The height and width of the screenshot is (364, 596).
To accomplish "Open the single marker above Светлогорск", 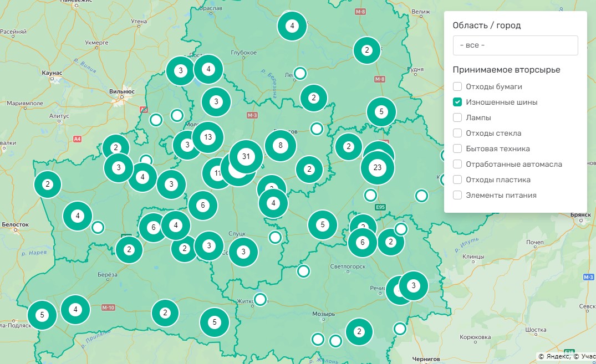I will point(303,271).
